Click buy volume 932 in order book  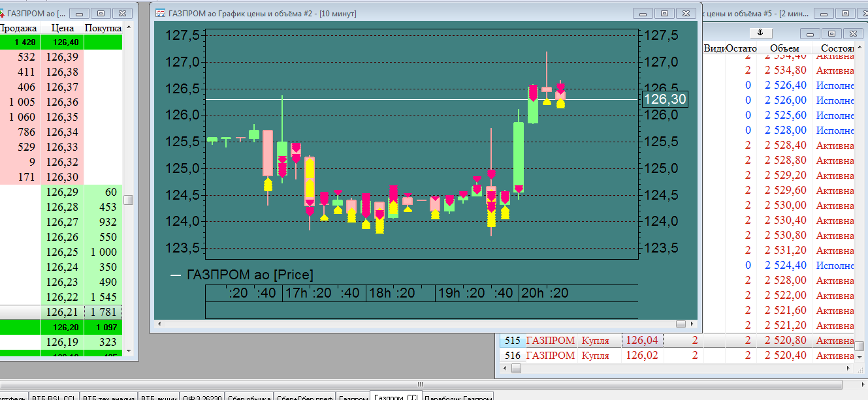point(103,222)
